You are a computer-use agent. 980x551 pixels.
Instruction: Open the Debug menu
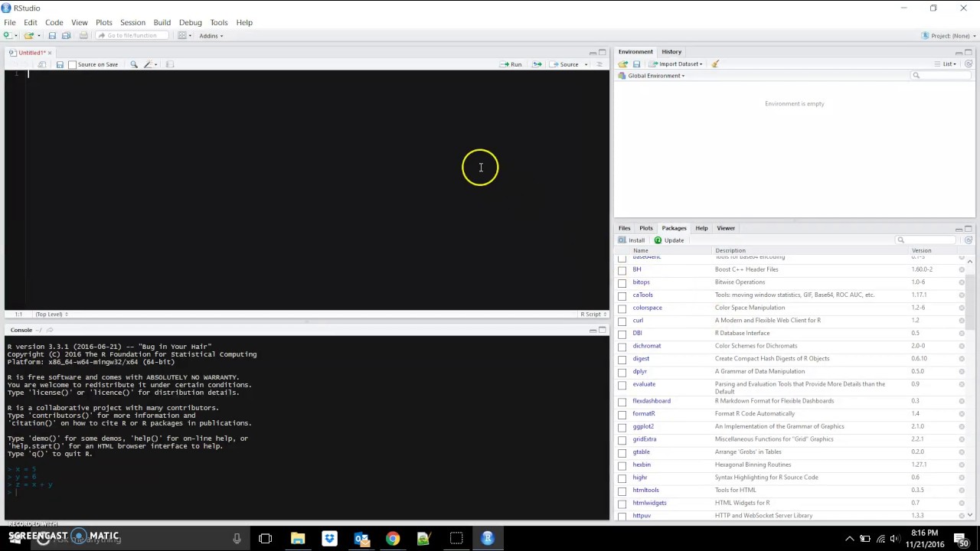point(190,22)
